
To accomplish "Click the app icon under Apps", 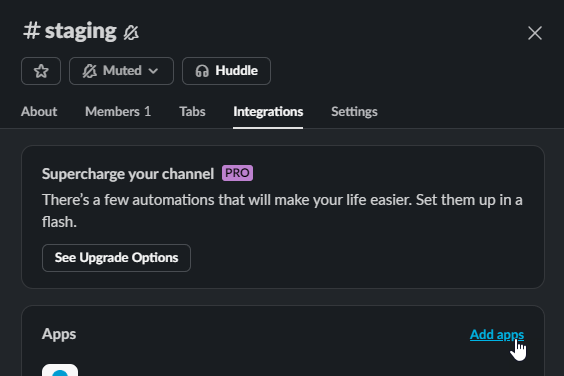I will tap(60, 370).
